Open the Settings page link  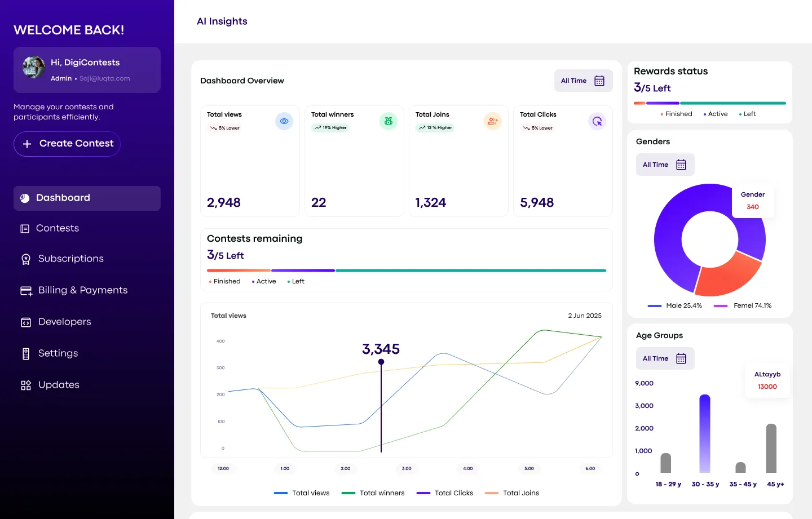click(58, 353)
